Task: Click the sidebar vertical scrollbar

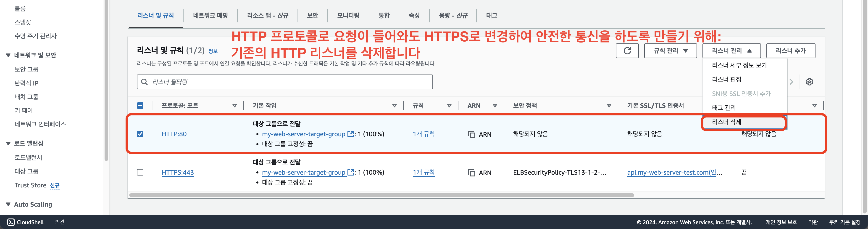Action: 106,80
